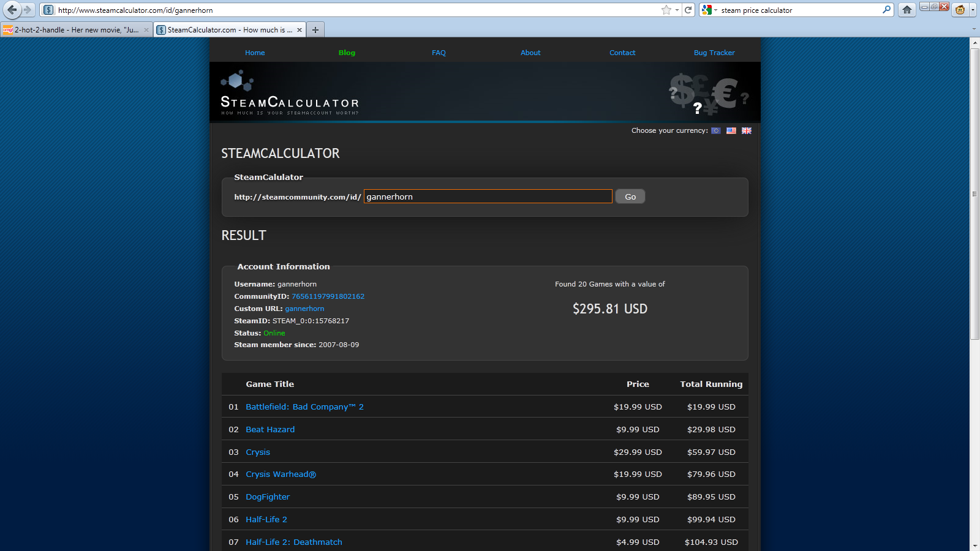Select the UK pound currency flag
This screenshot has width=980, height=551.
pyautogui.click(x=747, y=130)
